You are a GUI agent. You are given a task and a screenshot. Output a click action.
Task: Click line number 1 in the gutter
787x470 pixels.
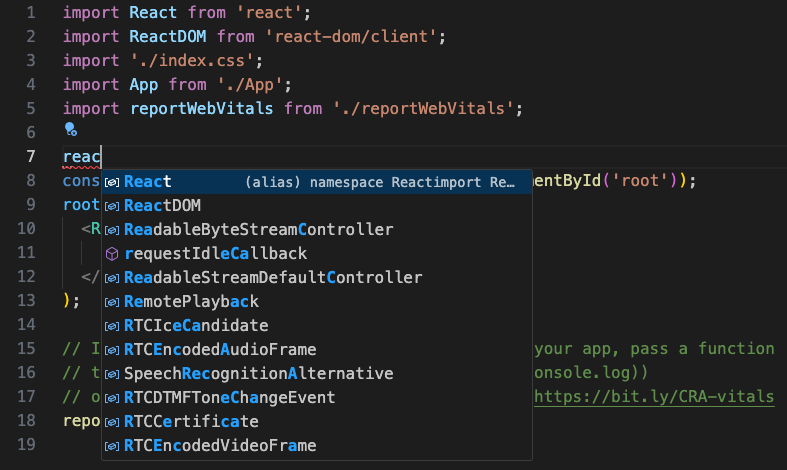pos(31,13)
